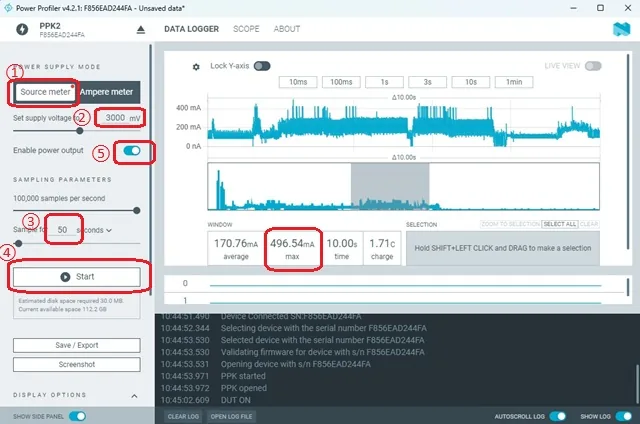
Task: Click the Save / Export button
Action: [x=77, y=345]
